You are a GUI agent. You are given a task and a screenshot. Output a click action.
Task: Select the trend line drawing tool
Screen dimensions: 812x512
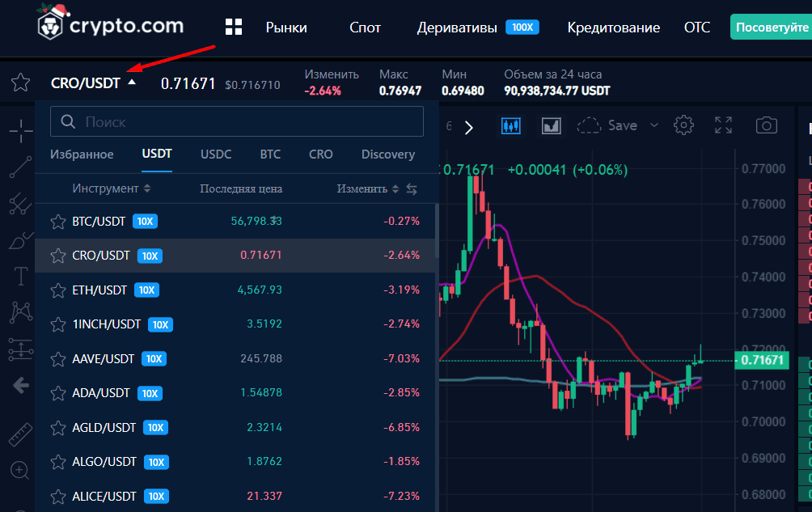pyautogui.click(x=21, y=167)
